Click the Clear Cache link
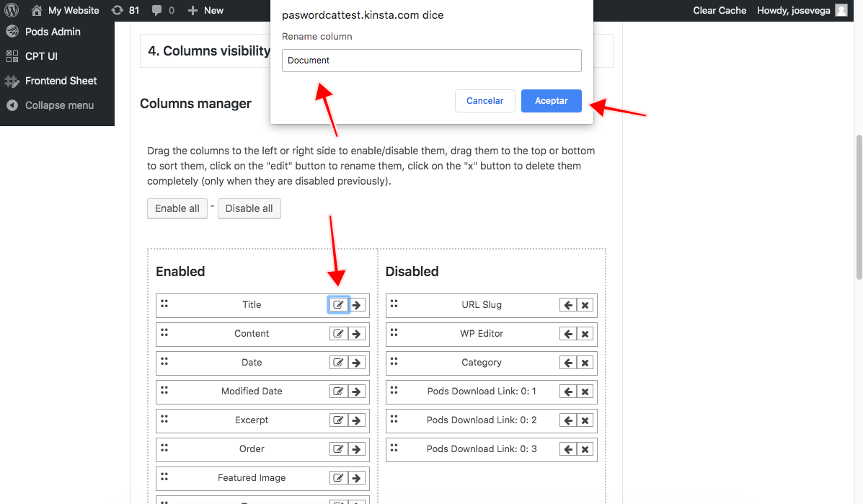 [719, 10]
